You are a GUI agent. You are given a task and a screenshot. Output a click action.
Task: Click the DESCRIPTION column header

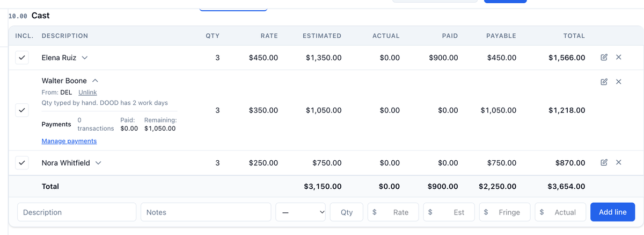(65, 36)
